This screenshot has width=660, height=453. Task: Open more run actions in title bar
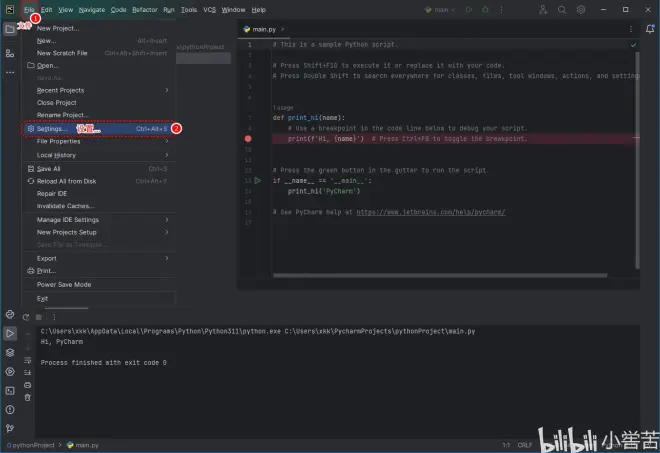(x=501, y=10)
